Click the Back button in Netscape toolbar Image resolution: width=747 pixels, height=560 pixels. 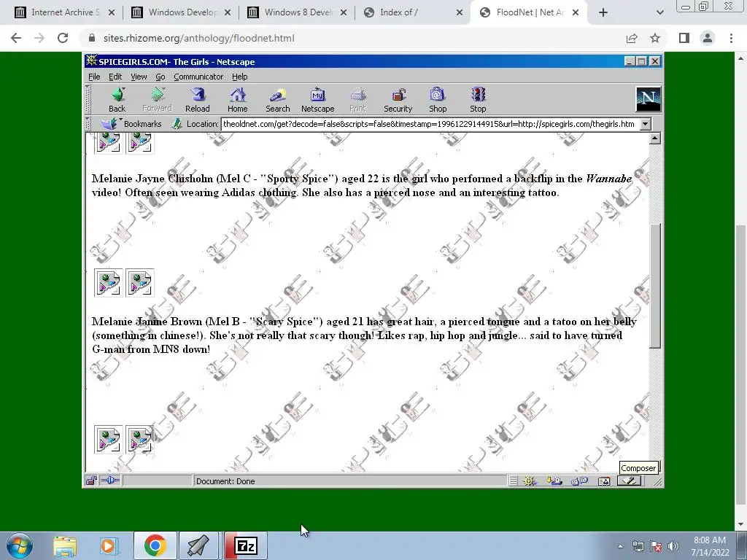(117, 99)
